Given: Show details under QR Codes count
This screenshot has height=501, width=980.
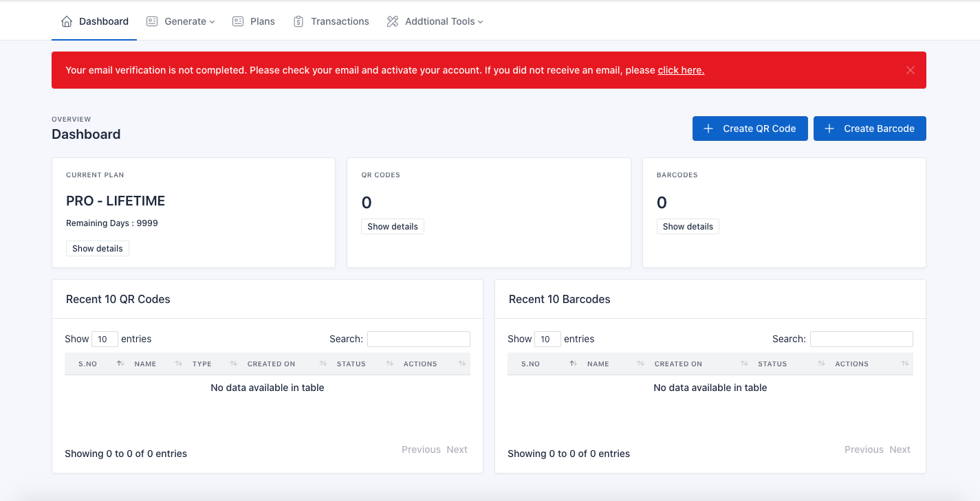Looking at the screenshot, I should [393, 227].
